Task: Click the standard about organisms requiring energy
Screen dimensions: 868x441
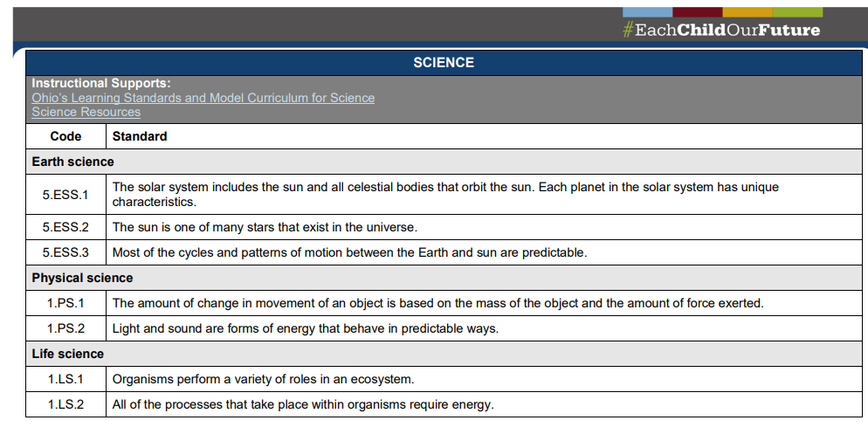Action: 302,404
